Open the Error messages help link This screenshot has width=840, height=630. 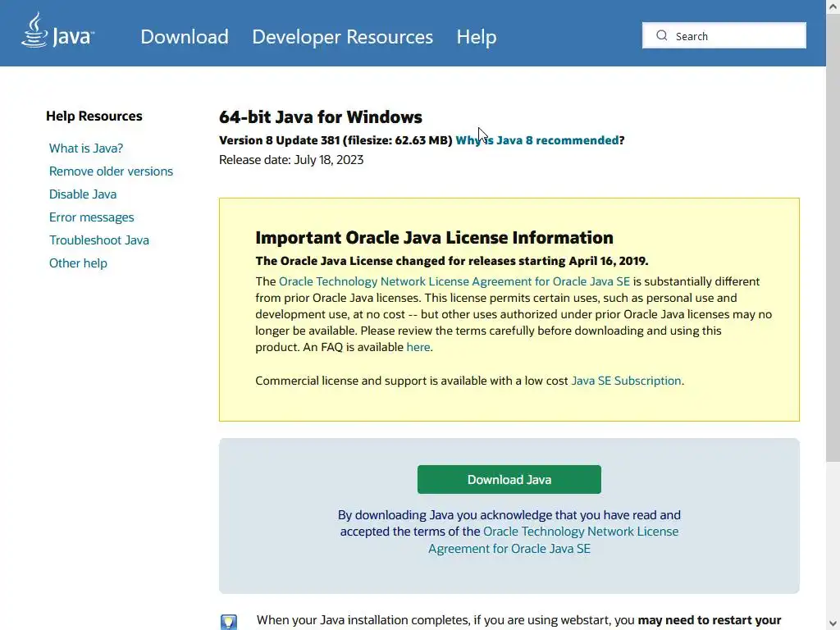(x=91, y=217)
